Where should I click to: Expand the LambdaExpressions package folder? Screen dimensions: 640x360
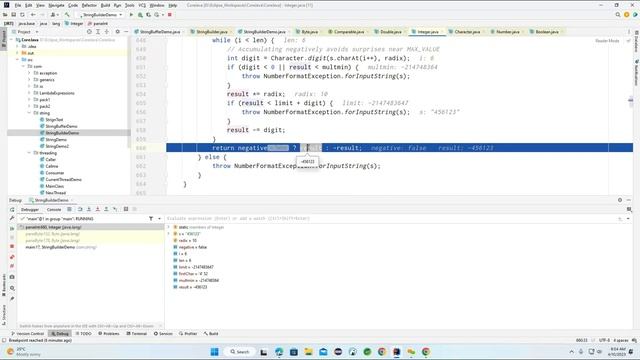(29, 93)
